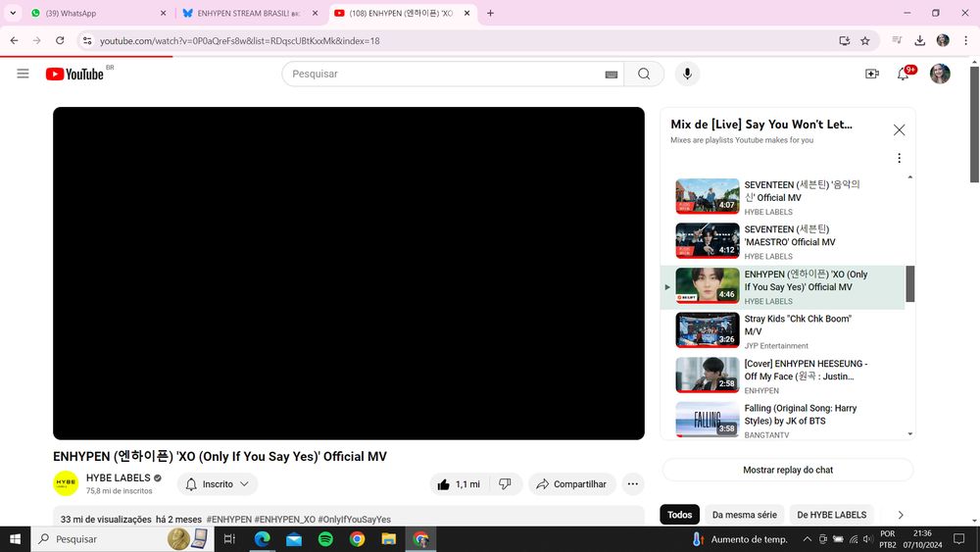Click the #ENHYPEN hashtag
980x552 pixels.
229,520
